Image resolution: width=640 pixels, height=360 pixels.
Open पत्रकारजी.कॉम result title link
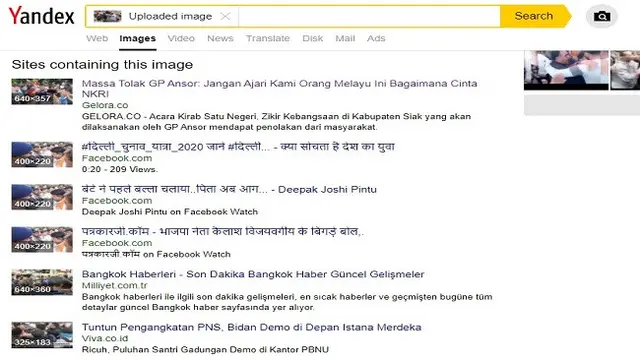(223, 232)
